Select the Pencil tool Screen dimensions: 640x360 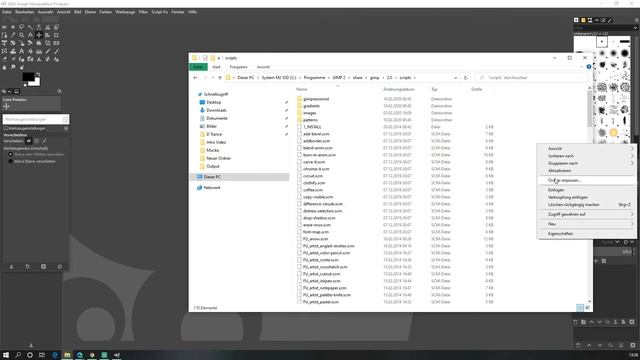point(47,51)
